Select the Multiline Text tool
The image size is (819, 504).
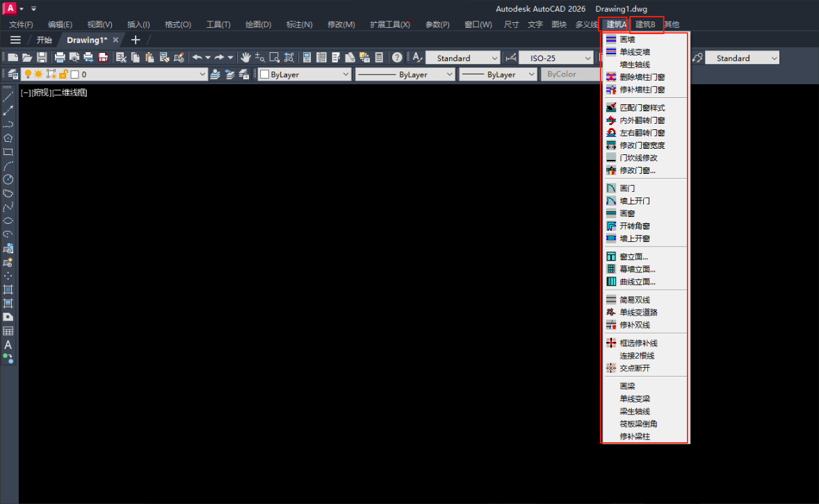(x=8, y=343)
